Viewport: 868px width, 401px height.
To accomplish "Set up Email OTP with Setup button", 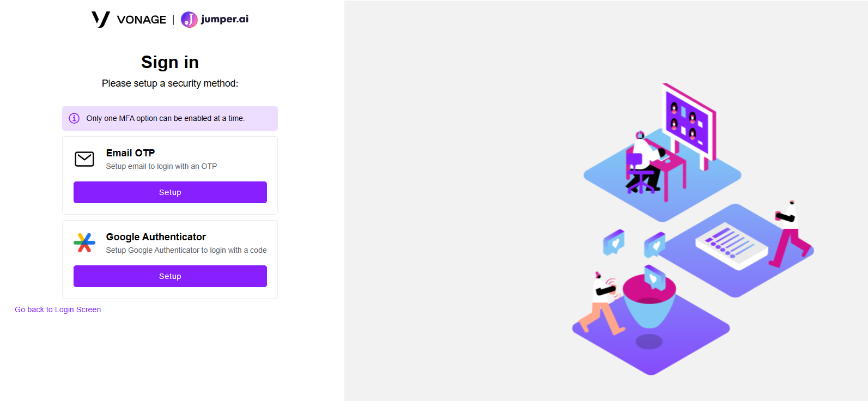I will (170, 192).
